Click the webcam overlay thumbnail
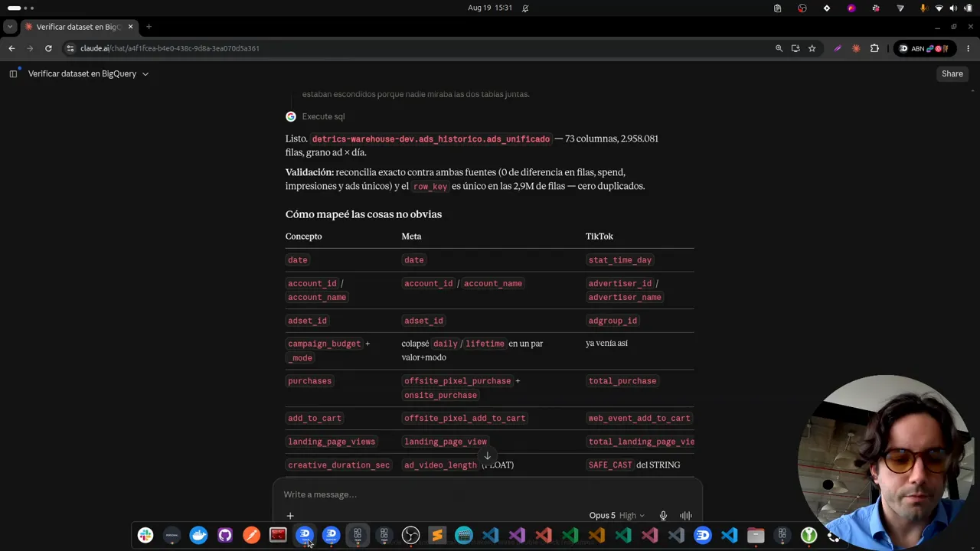The image size is (980, 551). (x=886, y=462)
